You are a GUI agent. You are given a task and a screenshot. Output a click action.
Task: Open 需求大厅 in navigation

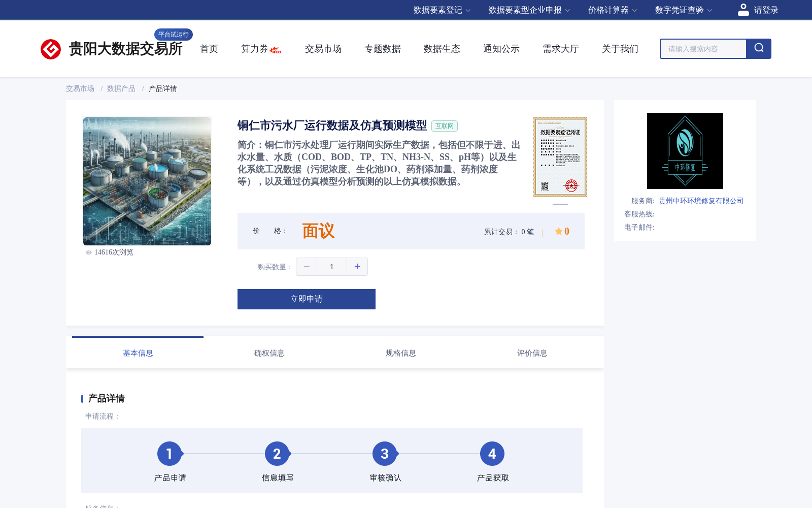pyautogui.click(x=561, y=49)
